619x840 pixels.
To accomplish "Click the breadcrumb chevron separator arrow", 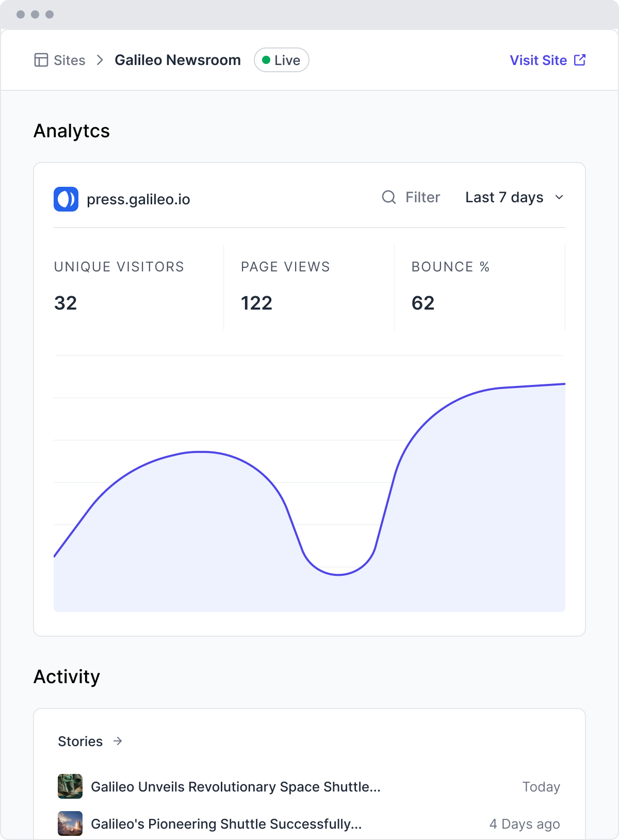I will click(x=100, y=60).
